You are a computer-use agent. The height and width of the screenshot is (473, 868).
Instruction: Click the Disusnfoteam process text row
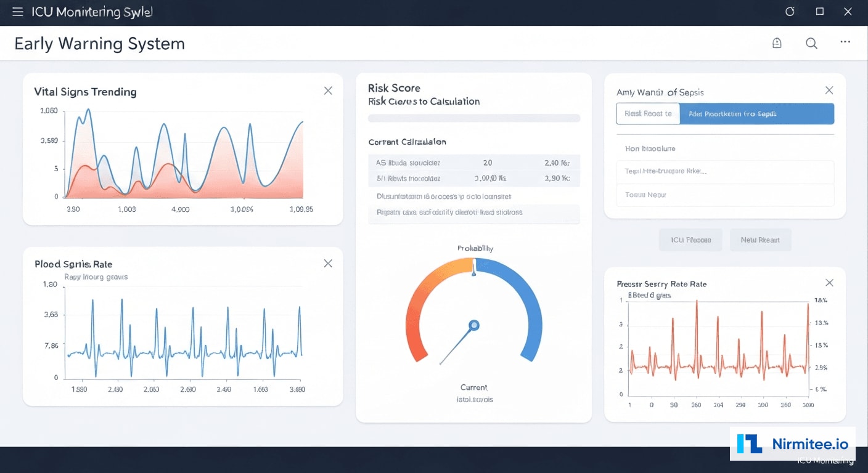474,196
